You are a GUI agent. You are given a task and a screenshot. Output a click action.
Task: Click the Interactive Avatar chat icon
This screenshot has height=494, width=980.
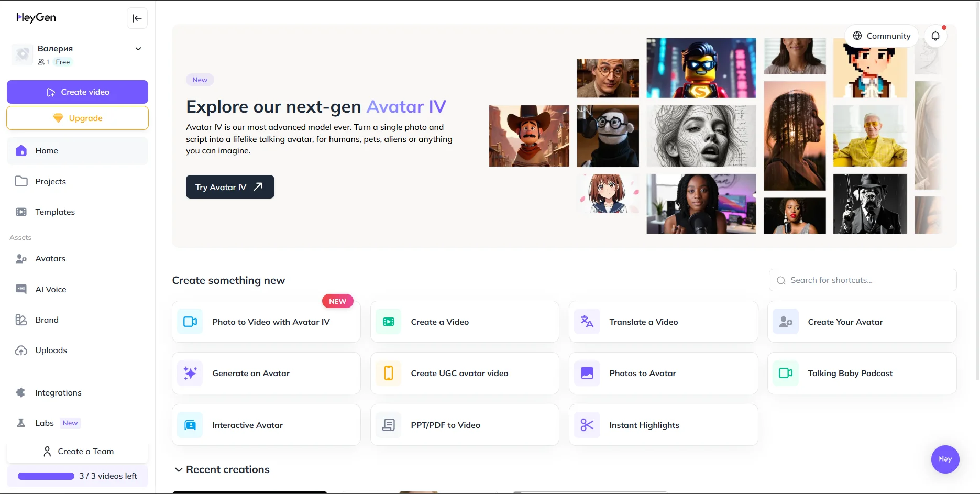pos(190,425)
